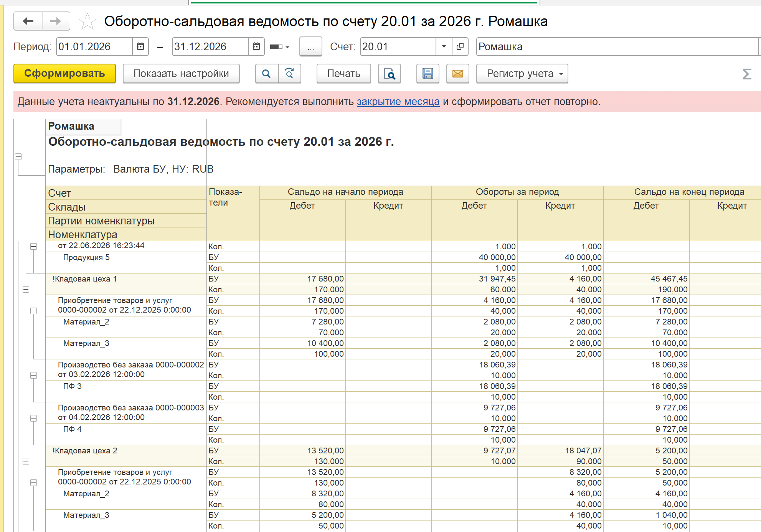Follow the закрытие месяца link
Image resolution: width=761 pixels, height=532 pixels.
[398, 102]
